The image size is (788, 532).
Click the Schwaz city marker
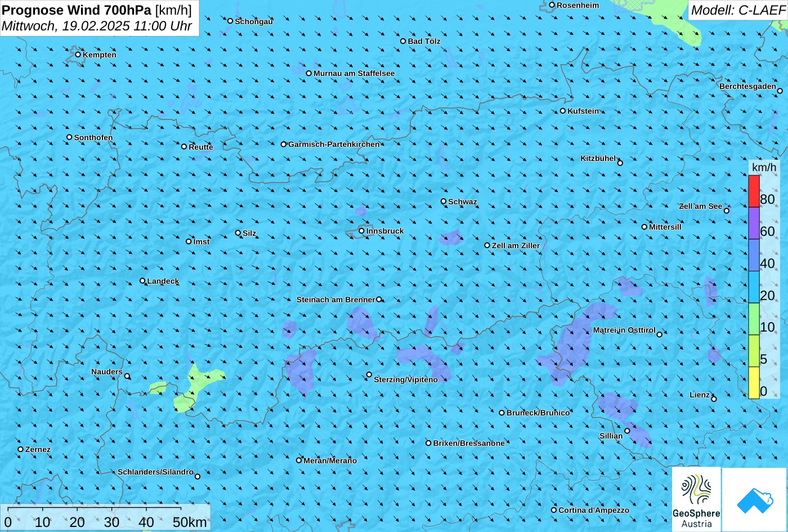444,201
